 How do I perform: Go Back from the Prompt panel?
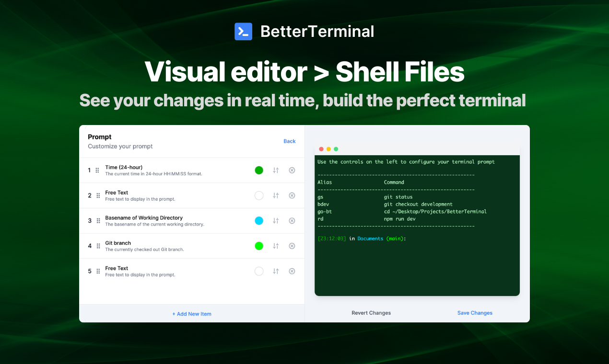290,141
